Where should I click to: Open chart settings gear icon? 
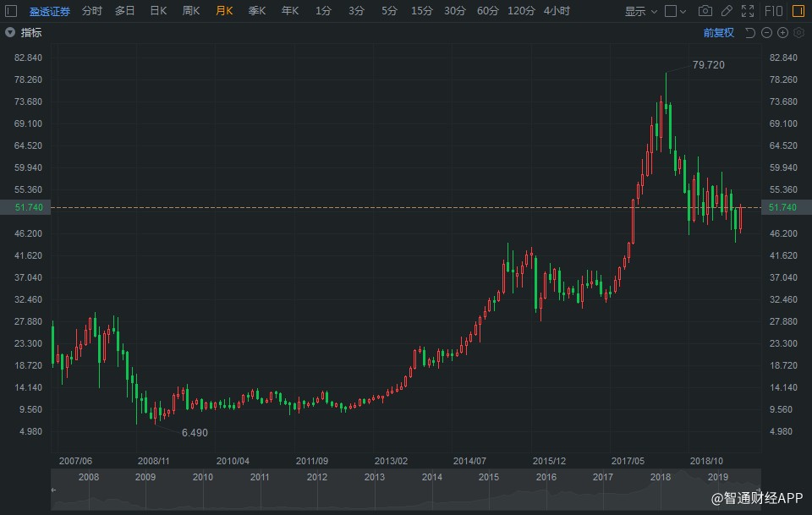pos(798,33)
